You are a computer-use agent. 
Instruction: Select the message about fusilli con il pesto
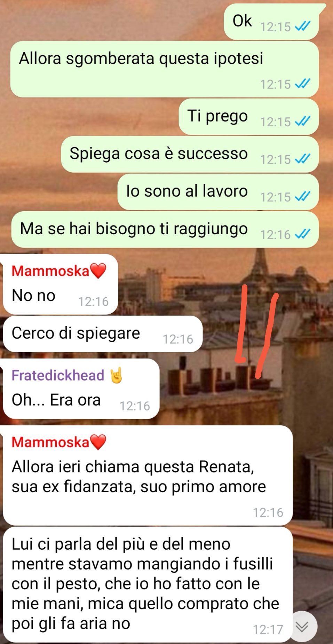tap(148, 585)
